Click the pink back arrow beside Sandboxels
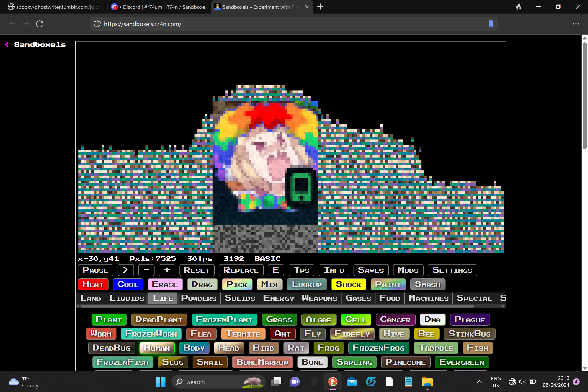The image size is (588, 392). pos(7,44)
